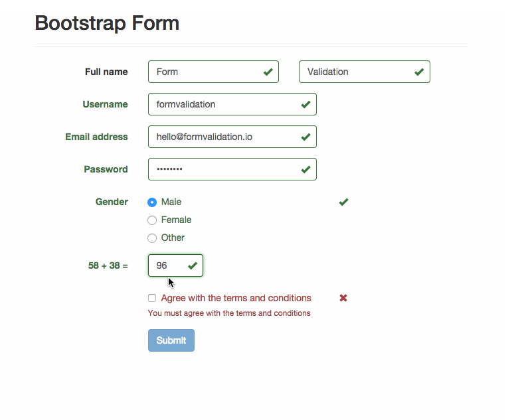
Task: Click the checkmark icon in Password field
Action: 305,169
